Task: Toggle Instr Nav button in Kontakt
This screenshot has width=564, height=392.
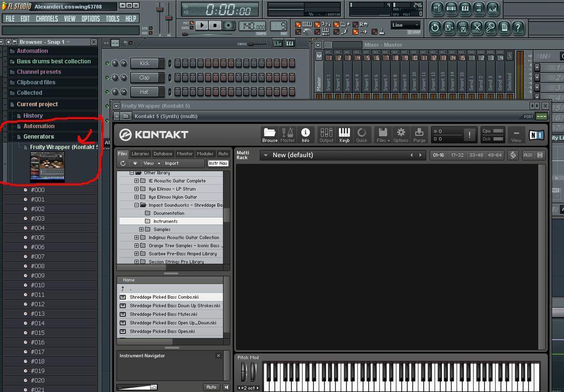Action: click(x=218, y=163)
